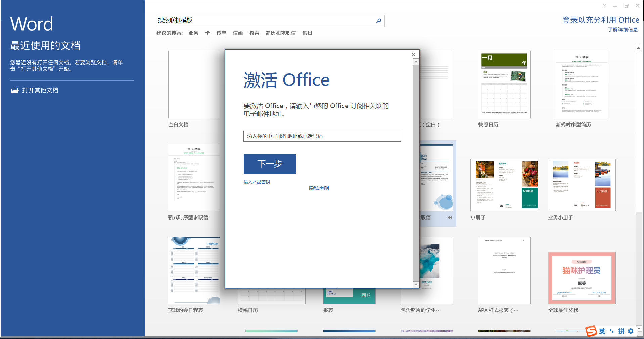Viewport: 644px width, 339px height.
Task: Open the 新式时序型简历 template thumbnail
Action: pyautogui.click(x=582, y=85)
